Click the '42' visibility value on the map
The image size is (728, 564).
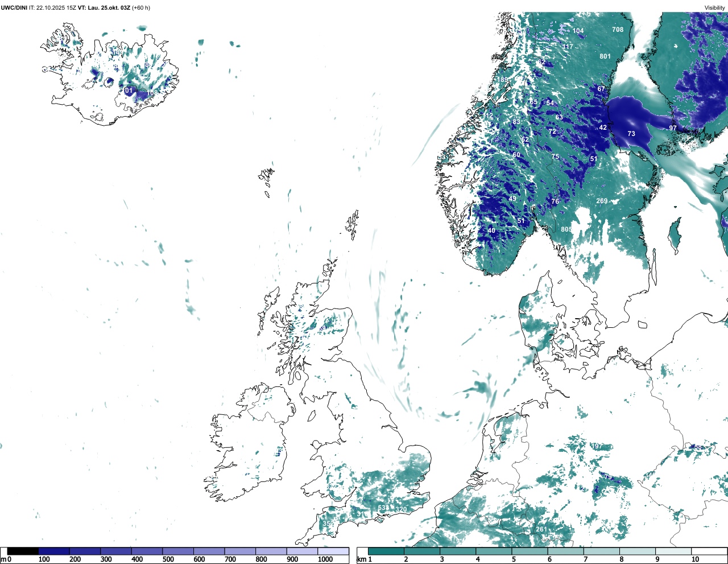point(603,127)
